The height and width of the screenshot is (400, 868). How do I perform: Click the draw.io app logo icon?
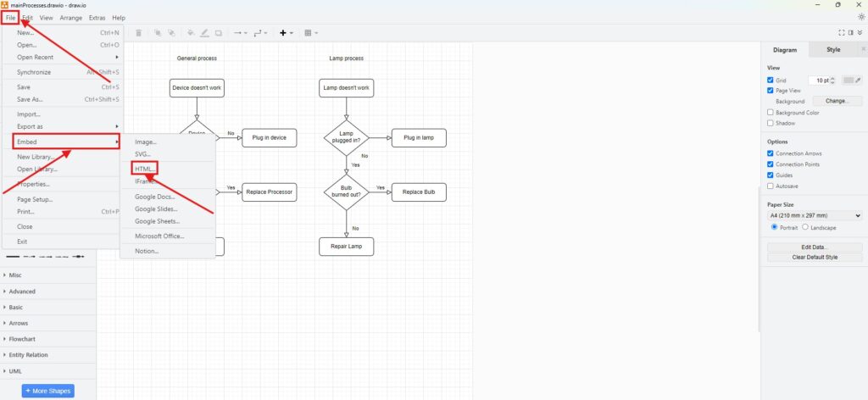[x=4, y=4]
